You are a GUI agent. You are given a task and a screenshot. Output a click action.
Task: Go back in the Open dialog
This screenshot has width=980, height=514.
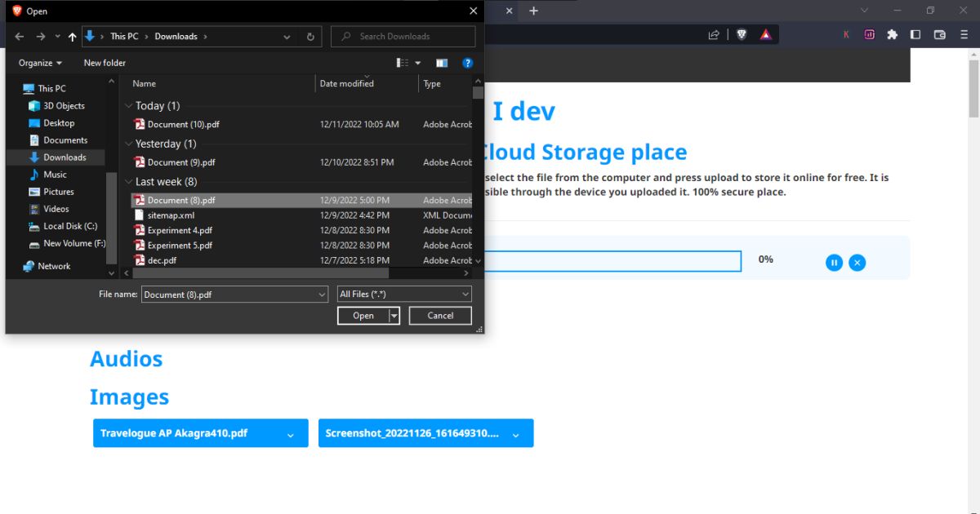click(x=20, y=37)
